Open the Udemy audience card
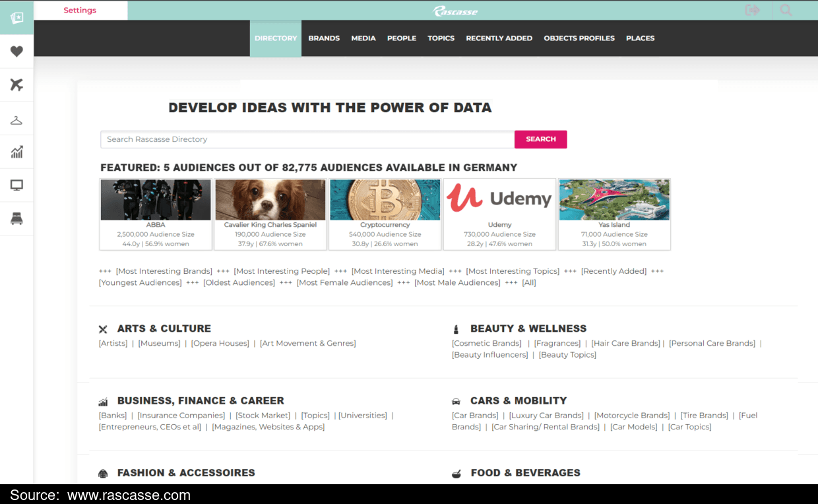The width and height of the screenshot is (818, 504). pos(499,214)
